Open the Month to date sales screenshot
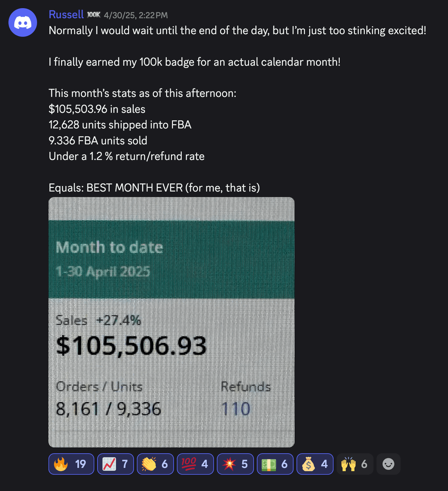Viewport: 448px width, 491px height. click(171, 321)
